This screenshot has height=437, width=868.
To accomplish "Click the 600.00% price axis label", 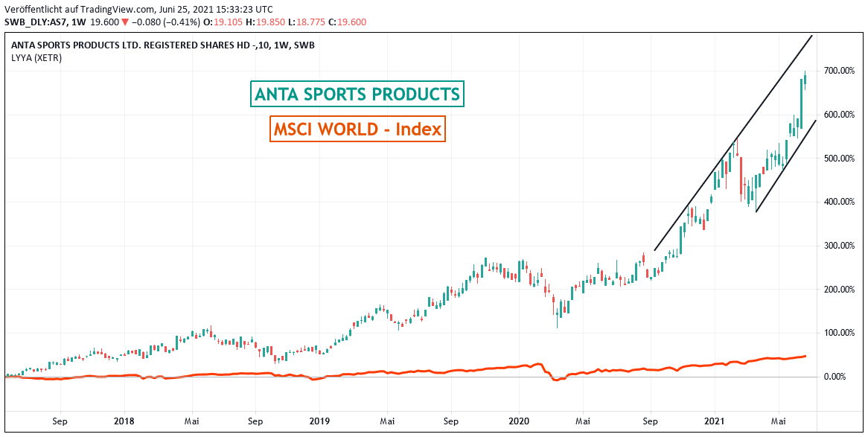I will click(x=839, y=115).
